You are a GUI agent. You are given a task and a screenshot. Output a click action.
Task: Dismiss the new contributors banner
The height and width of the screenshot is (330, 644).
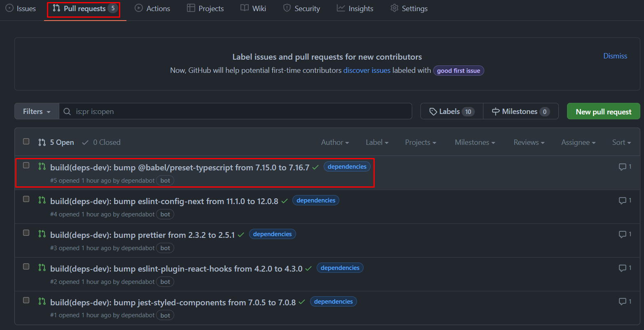coord(615,56)
